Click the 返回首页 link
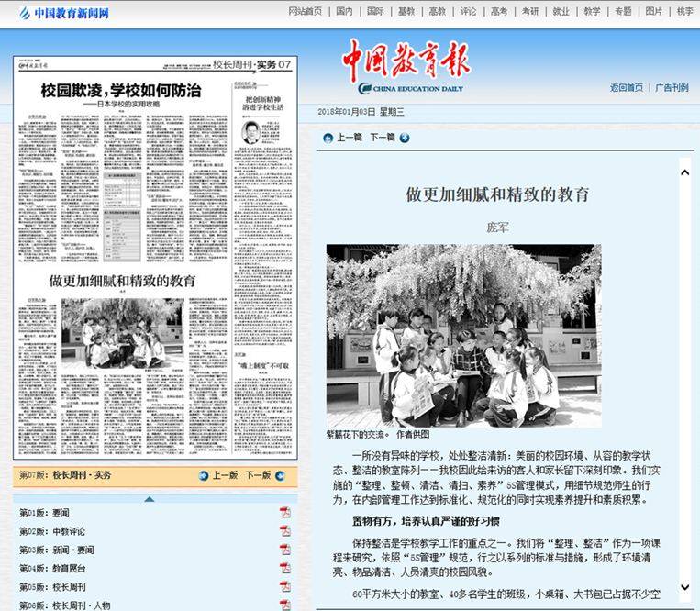 (627, 88)
